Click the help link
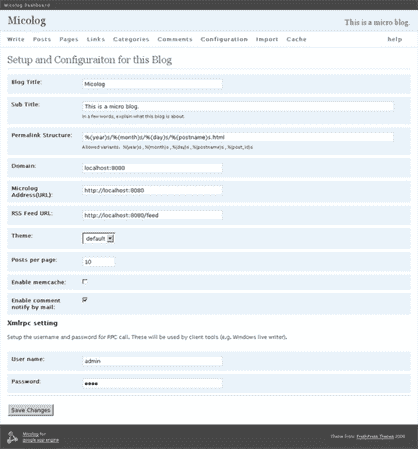 click(x=395, y=39)
